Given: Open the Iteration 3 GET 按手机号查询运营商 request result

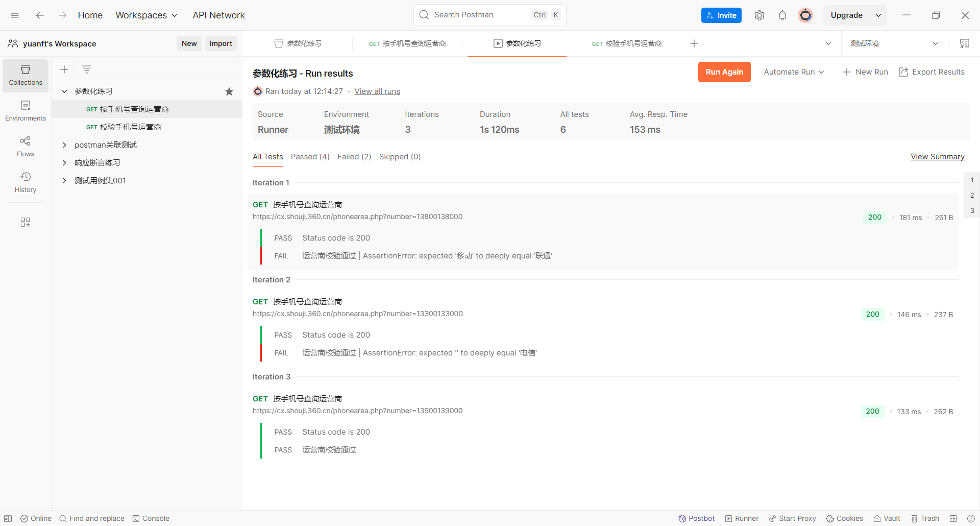Looking at the screenshot, I should click(307, 398).
